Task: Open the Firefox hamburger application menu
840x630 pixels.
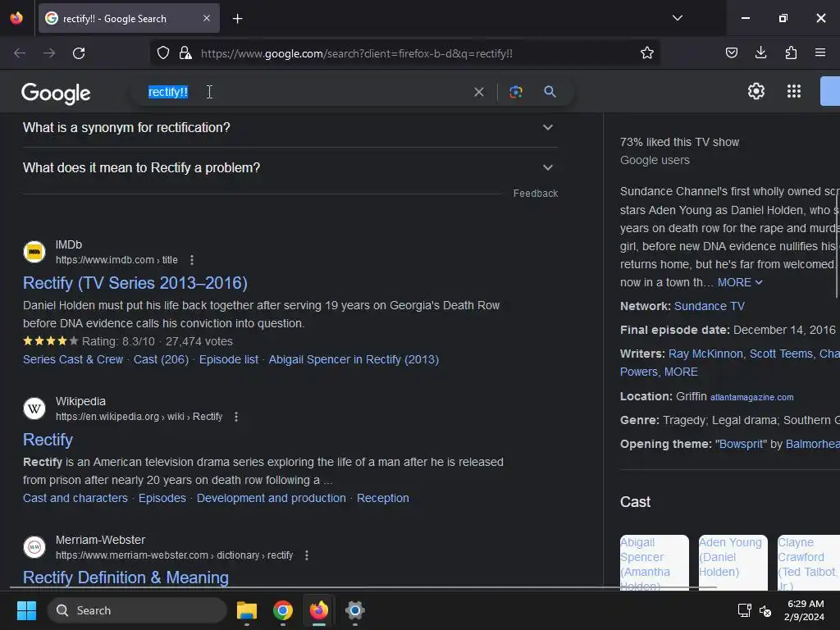Action: click(820, 52)
